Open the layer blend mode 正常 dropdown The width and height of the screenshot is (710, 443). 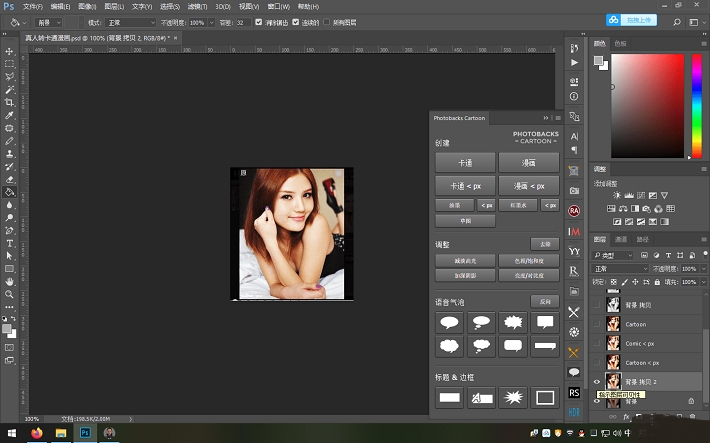point(620,269)
